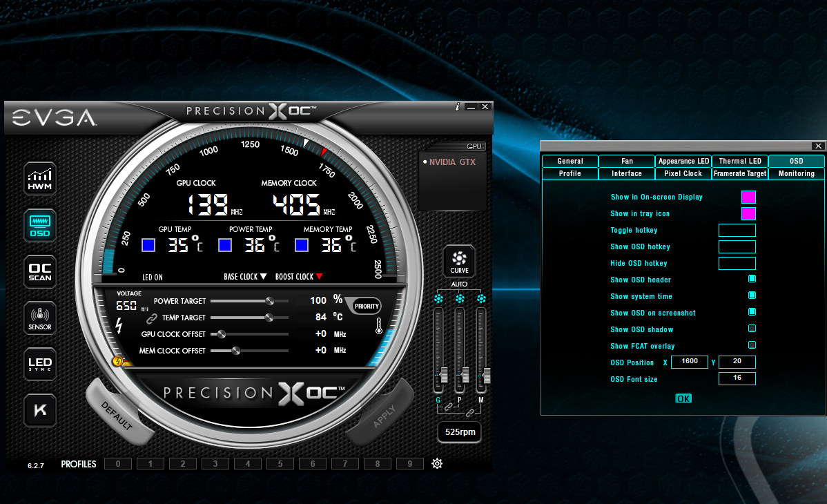The height and width of the screenshot is (504, 827).
Task: Toggle Power Temp blue OSD box
Action: pos(225,245)
